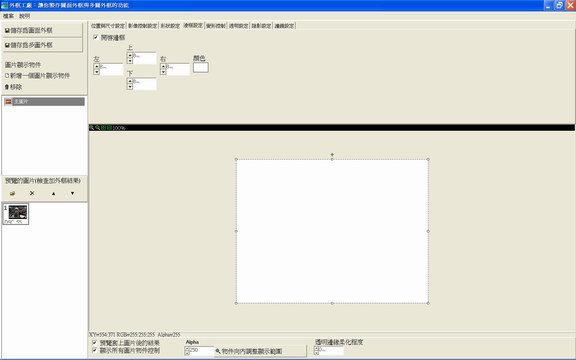Move preview picture up with triangle icon
Image resolution: width=576 pixels, height=360 pixels.
point(54,193)
